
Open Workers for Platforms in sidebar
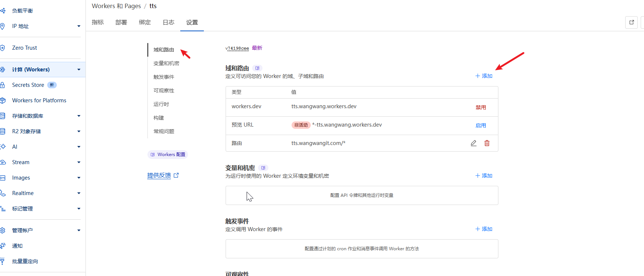(x=39, y=100)
